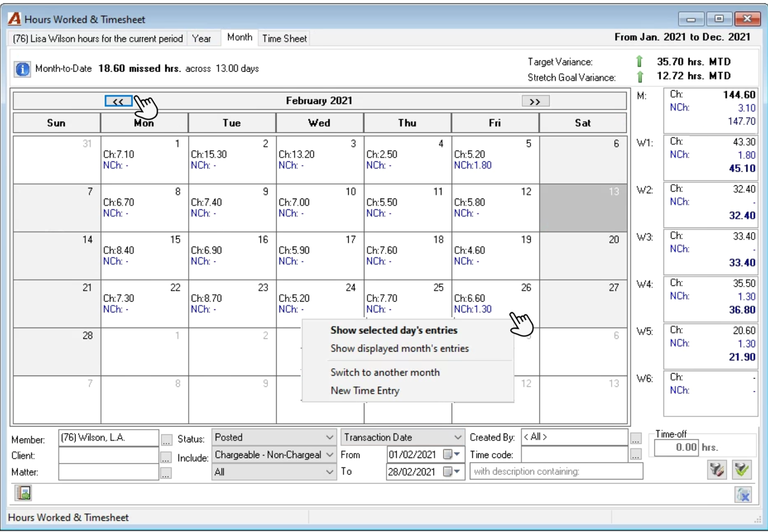
Task: Open the Matter lookup ellipsis button
Action: click(x=166, y=473)
